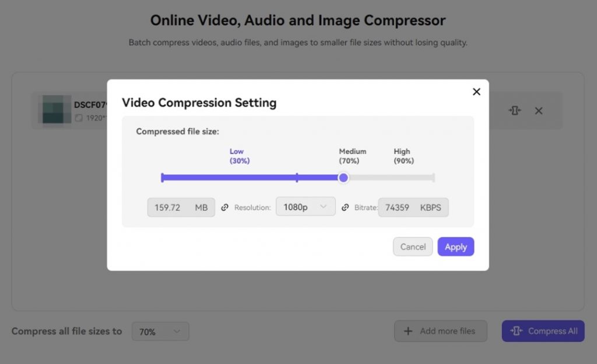Click the link icon before Bitrate label
The width and height of the screenshot is (597, 364).
[345, 207]
